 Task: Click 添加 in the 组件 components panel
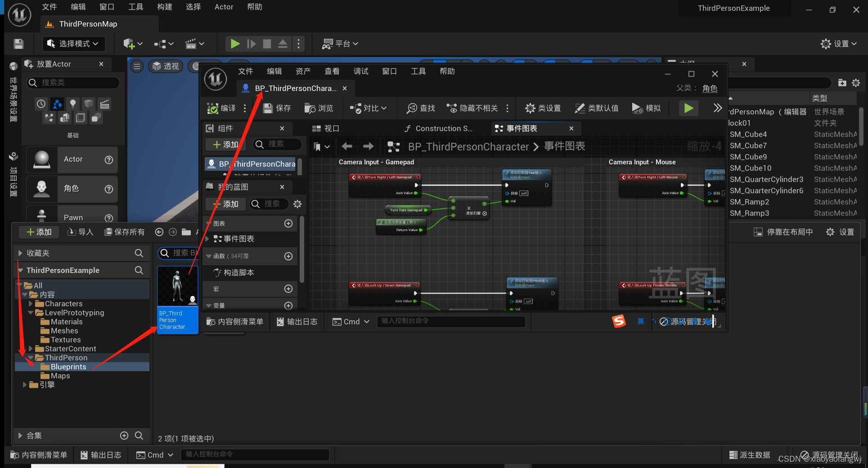pos(225,145)
